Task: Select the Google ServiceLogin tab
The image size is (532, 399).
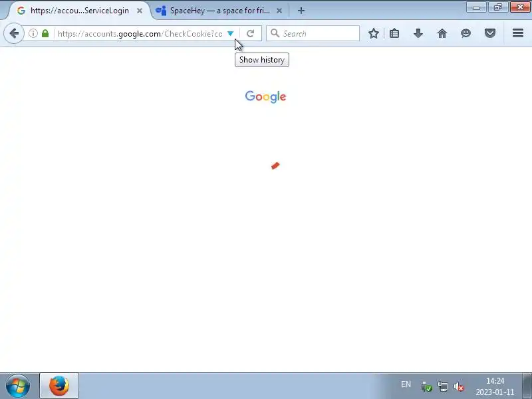Action: pyautogui.click(x=80, y=11)
